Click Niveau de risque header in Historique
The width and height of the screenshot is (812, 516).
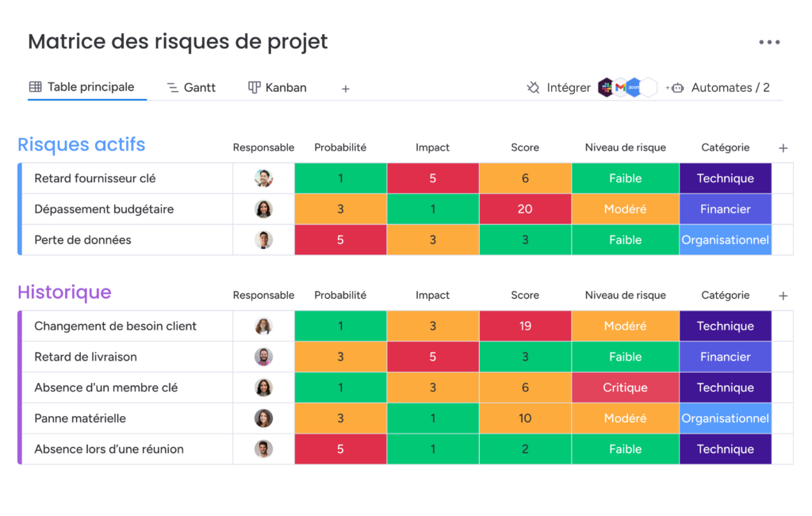[x=625, y=295]
